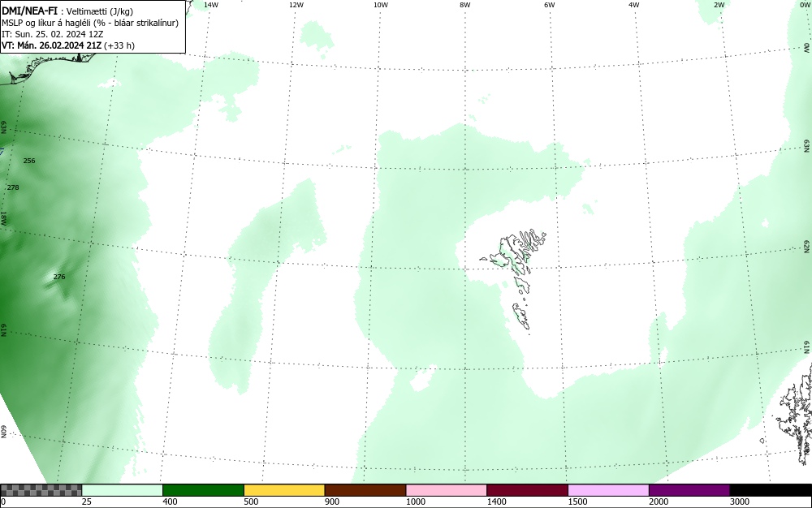Click the 'Veltimætti (J/kg)' heading text
Screen dimensions: 812x508
[x=99, y=12]
